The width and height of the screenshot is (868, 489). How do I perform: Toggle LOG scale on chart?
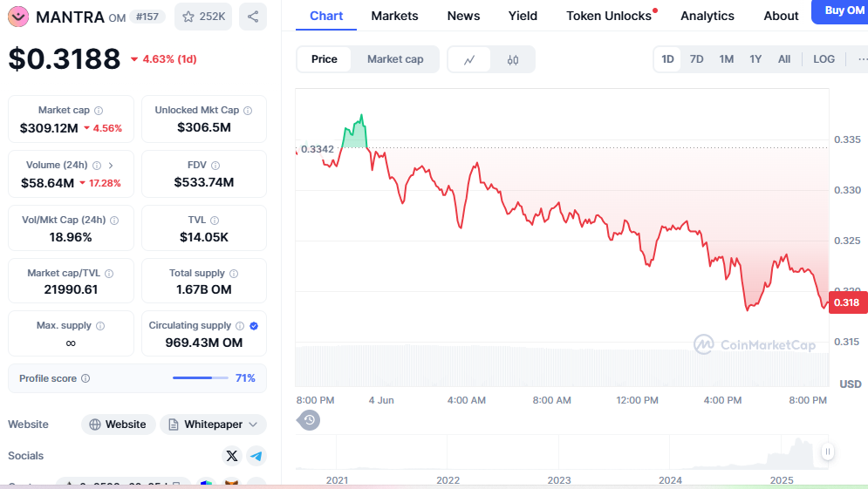(824, 59)
